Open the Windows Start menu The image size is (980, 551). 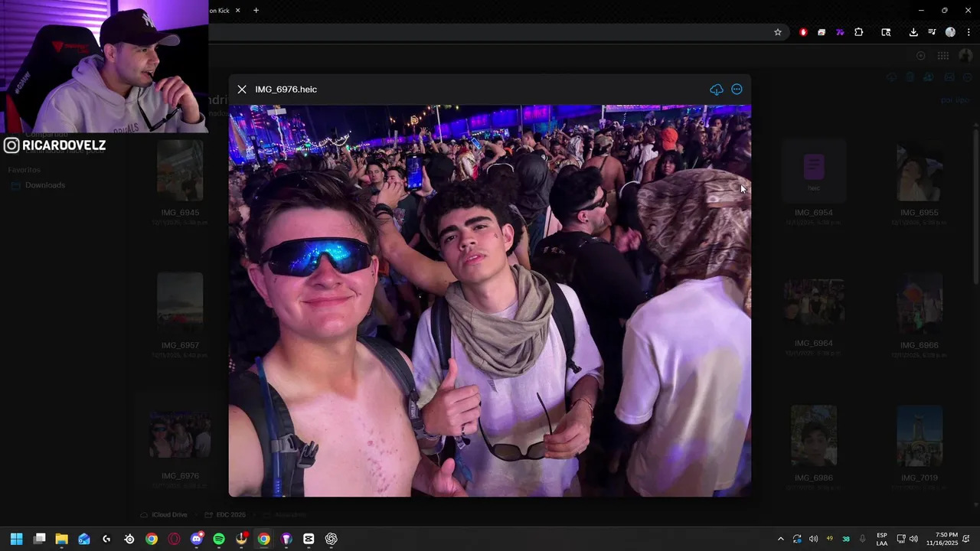point(16,539)
